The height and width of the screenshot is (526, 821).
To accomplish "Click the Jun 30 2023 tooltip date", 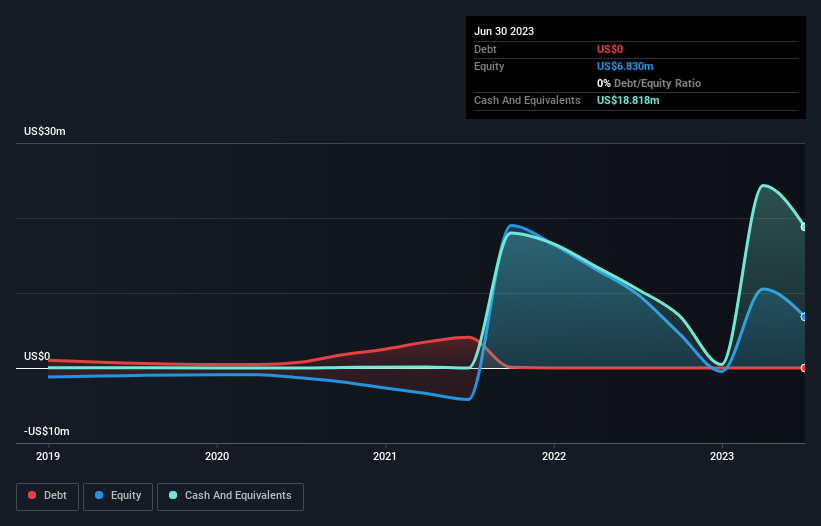I will [504, 31].
